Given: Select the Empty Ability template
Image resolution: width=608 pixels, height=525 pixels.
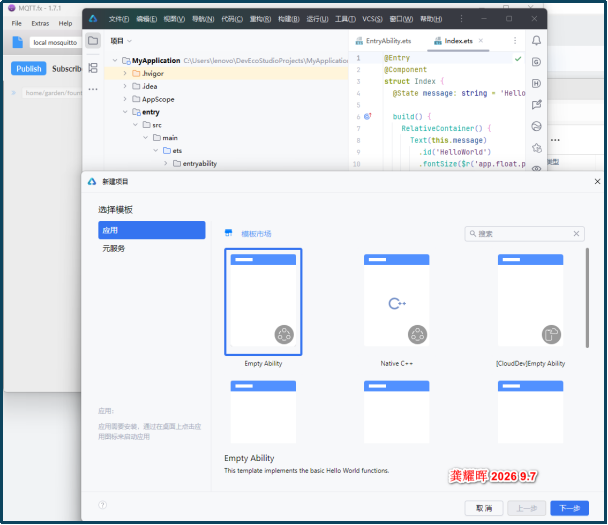Looking at the screenshot, I should [x=263, y=302].
